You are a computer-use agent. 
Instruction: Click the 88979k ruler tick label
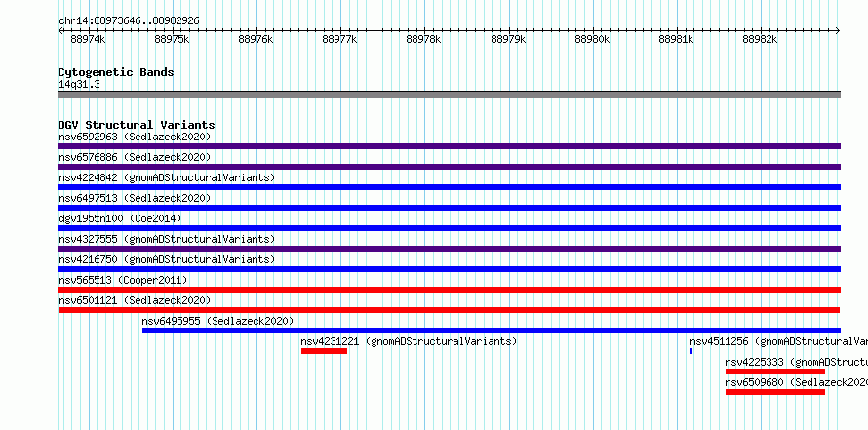click(x=508, y=40)
